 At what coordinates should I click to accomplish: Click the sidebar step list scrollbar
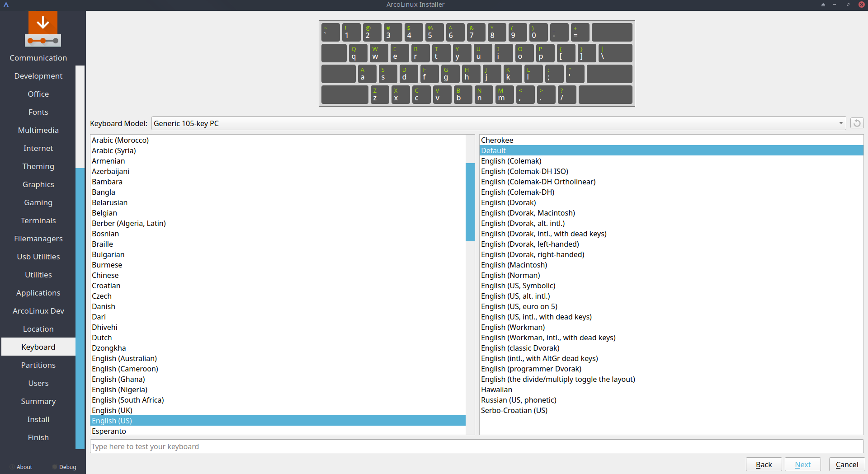pyautogui.click(x=80, y=309)
